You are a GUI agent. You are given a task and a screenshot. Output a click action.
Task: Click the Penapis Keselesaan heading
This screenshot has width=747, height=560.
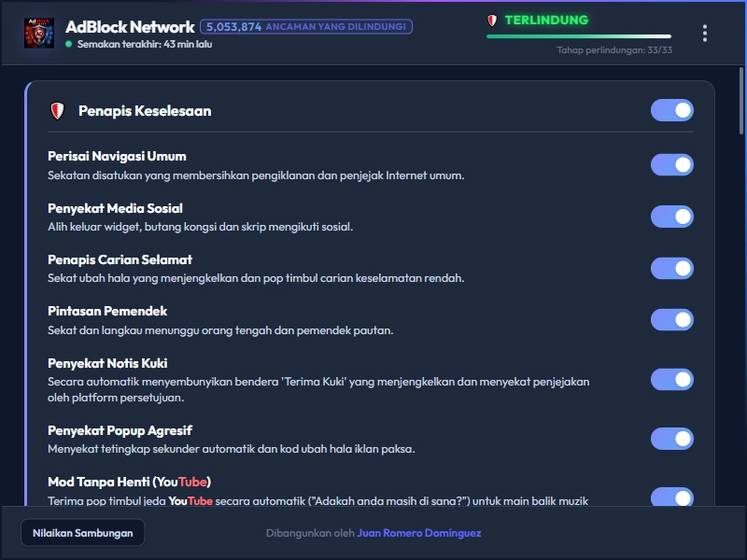(145, 111)
